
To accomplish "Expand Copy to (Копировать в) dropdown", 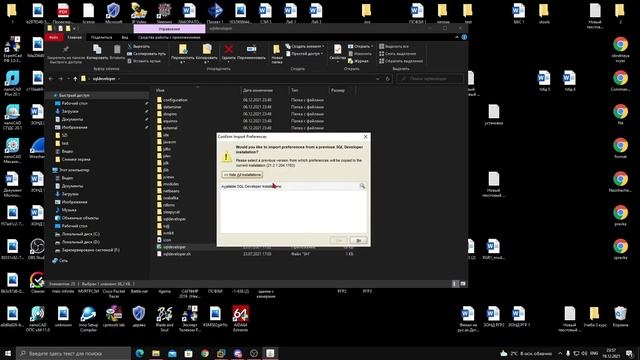I will [x=207, y=62].
